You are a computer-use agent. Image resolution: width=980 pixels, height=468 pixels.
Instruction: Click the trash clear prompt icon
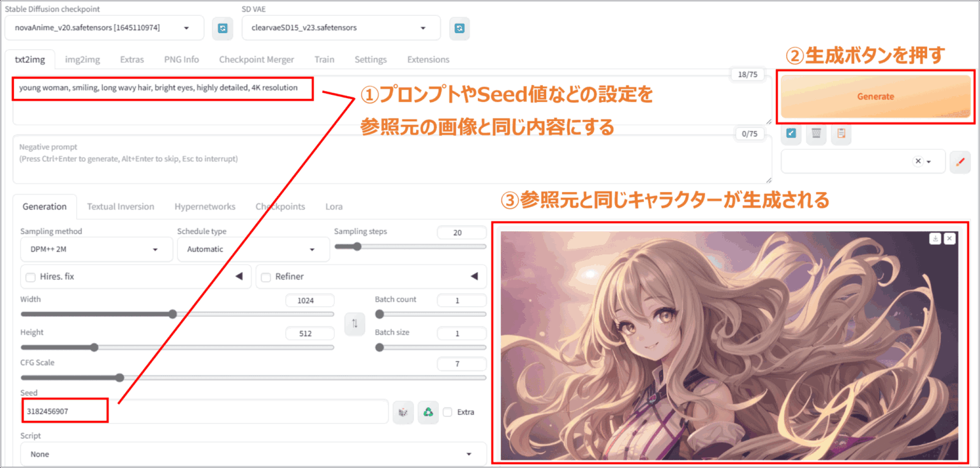pos(816,133)
